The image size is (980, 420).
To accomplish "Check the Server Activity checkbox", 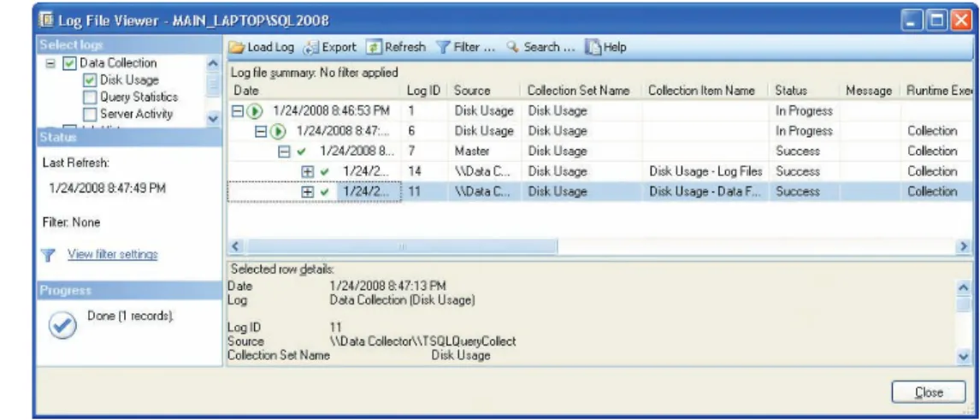I will pos(90,115).
